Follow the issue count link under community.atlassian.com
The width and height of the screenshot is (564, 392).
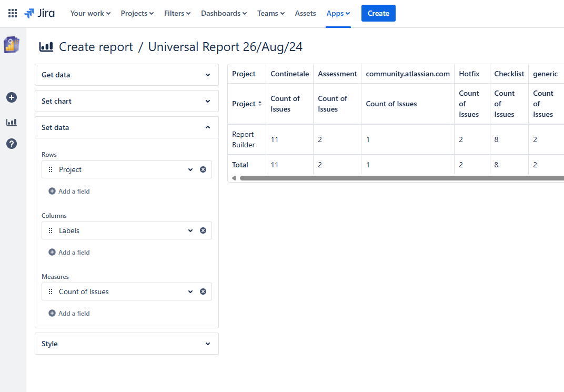click(x=367, y=139)
